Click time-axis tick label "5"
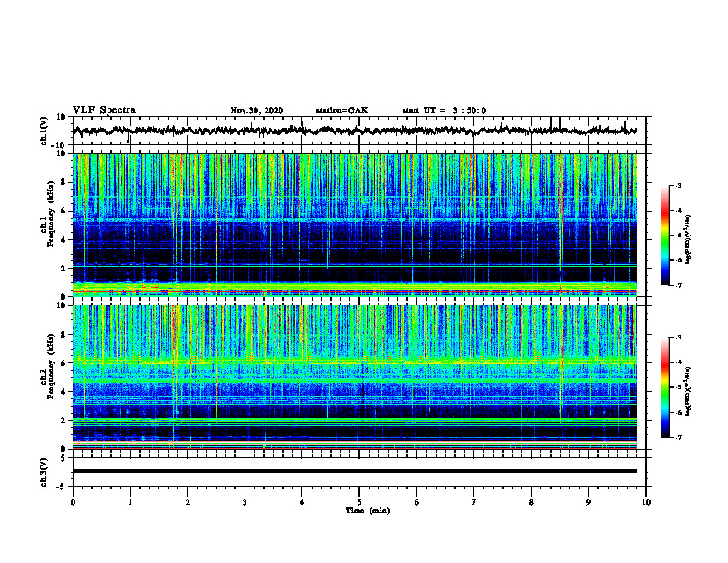 pos(359,502)
